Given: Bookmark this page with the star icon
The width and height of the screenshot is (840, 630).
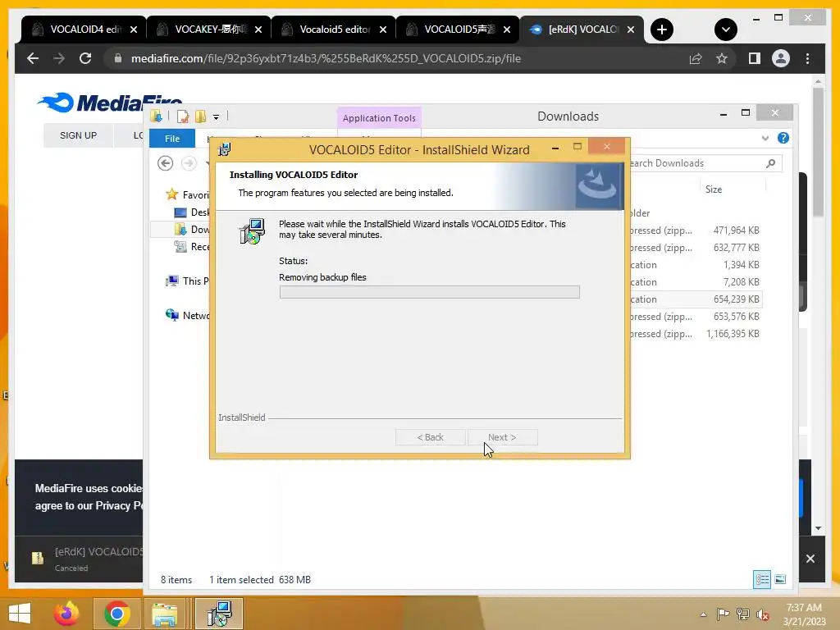Looking at the screenshot, I should (722, 58).
